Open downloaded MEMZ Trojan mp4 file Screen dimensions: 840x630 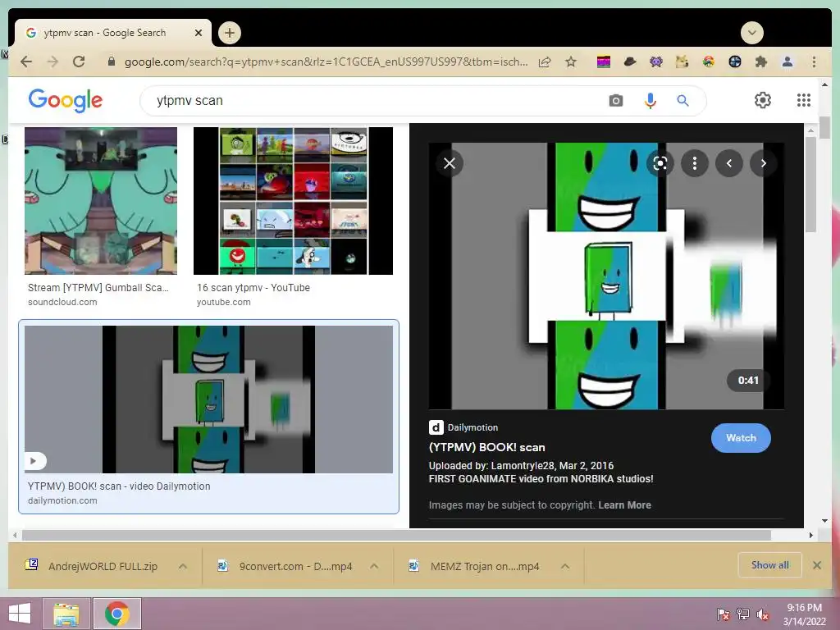(475, 566)
